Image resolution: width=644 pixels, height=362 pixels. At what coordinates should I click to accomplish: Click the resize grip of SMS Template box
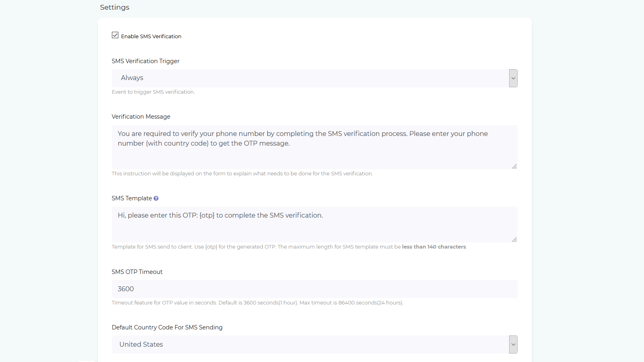point(514,240)
